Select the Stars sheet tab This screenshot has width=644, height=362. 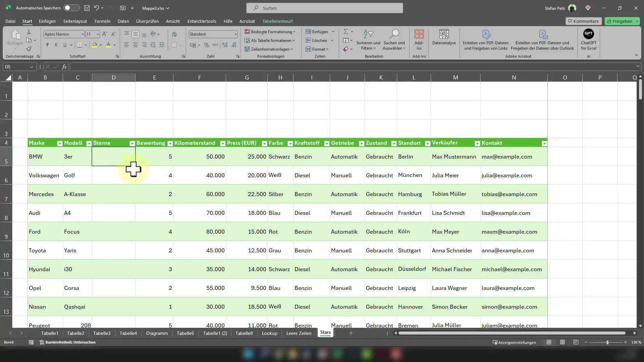[326, 333]
